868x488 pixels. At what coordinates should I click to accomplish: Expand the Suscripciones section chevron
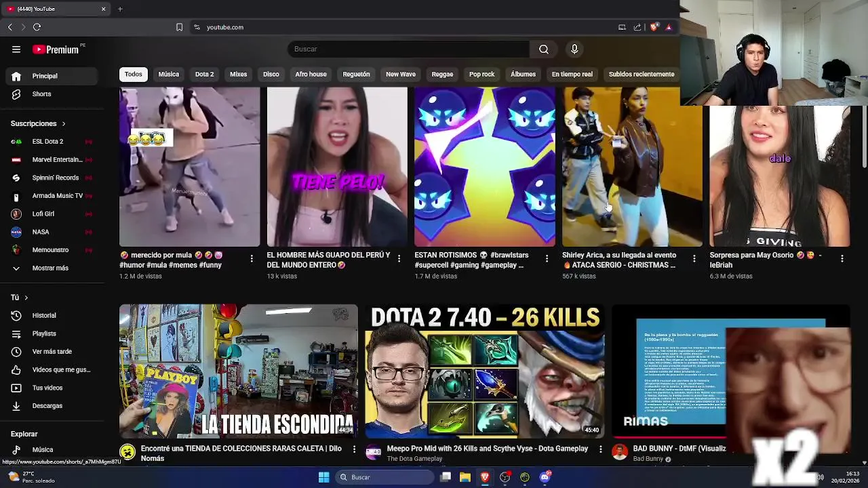coord(64,124)
